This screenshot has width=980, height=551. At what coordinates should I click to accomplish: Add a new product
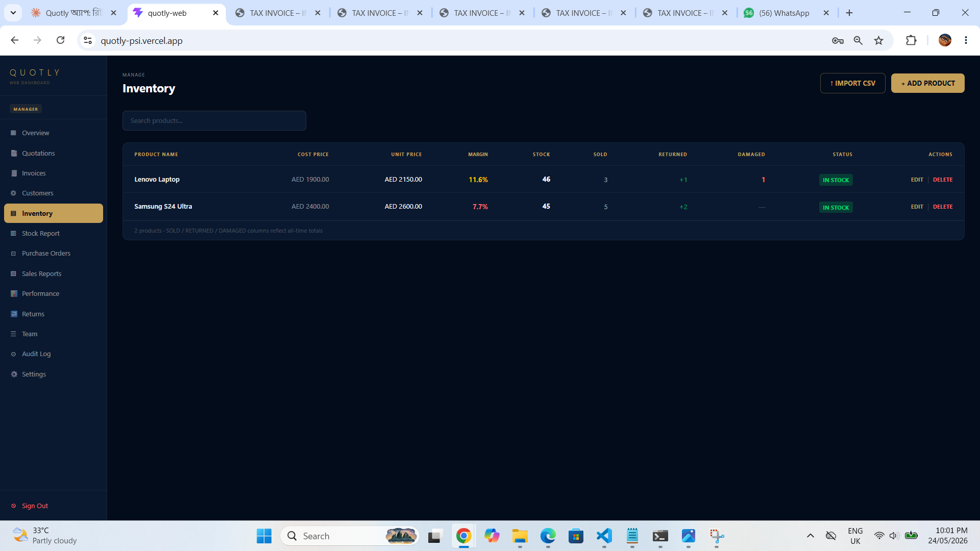(x=927, y=83)
